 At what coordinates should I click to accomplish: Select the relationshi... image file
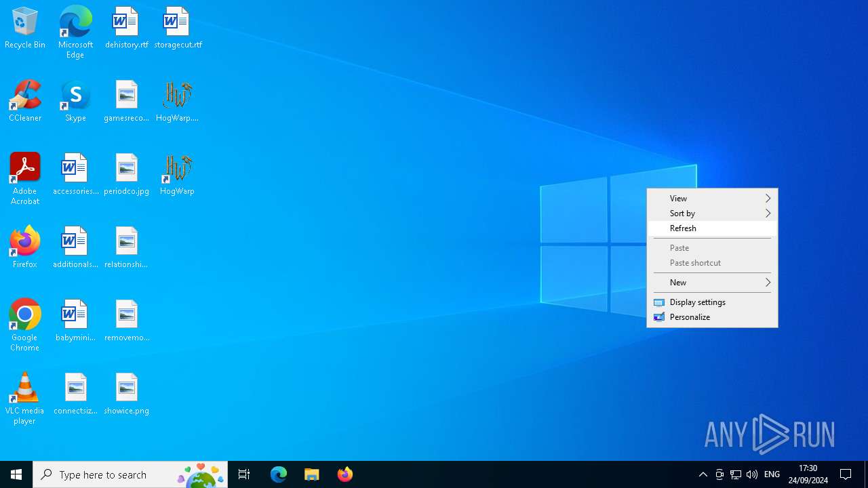click(126, 248)
